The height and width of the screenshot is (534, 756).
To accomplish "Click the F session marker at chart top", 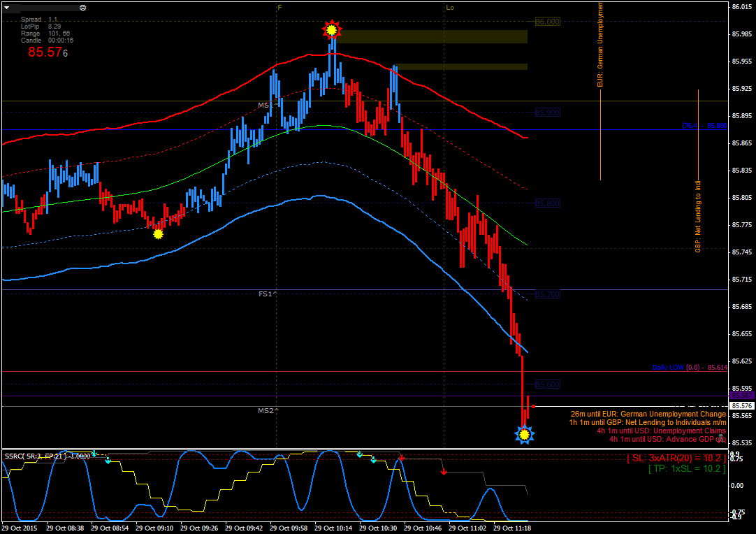I will (x=279, y=7).
